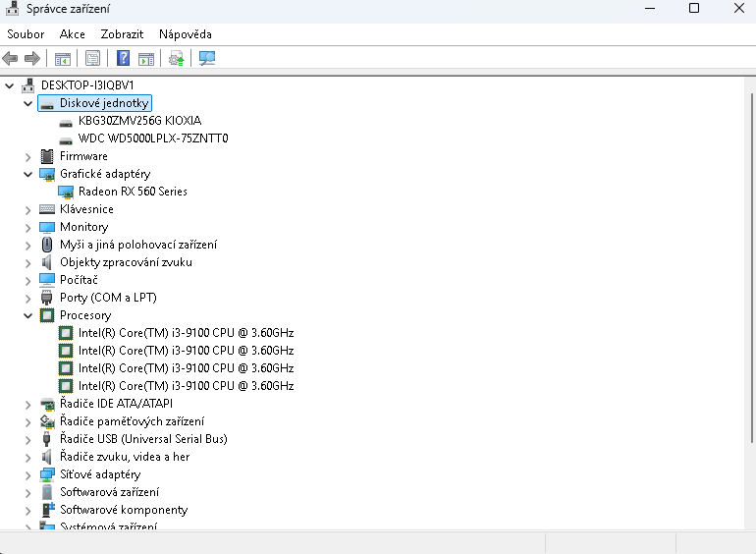Select Radeon RX 560 Series device

pos(133,192)
